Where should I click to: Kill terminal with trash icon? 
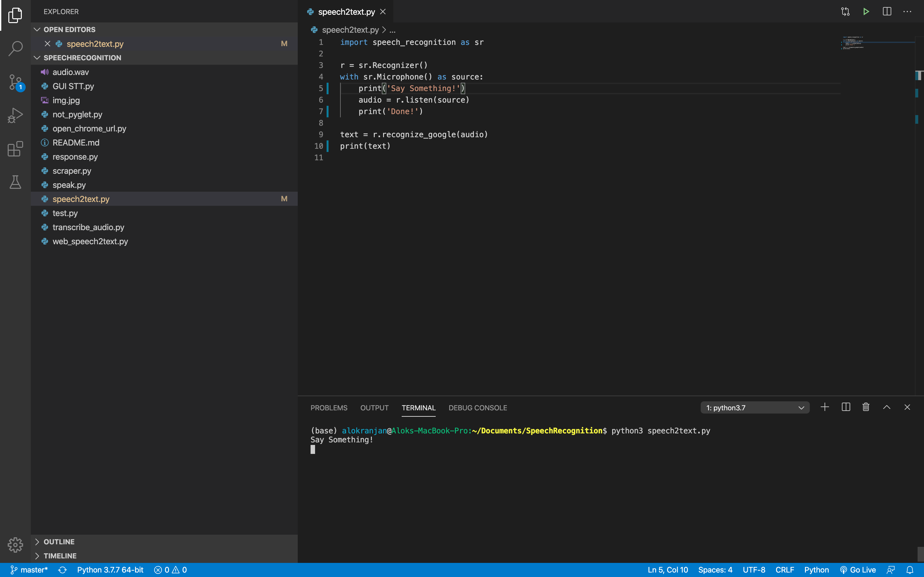click(x=866, y=407)
